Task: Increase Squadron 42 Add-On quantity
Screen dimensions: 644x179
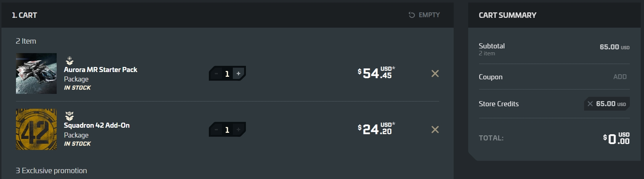Action: [x=239, y=130]
